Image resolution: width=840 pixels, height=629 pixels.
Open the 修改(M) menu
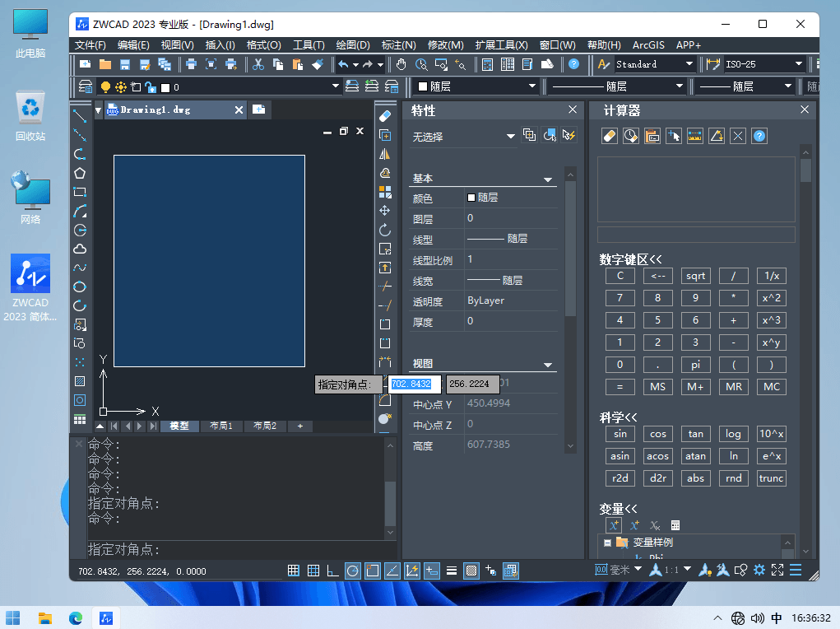click(445, 45)
